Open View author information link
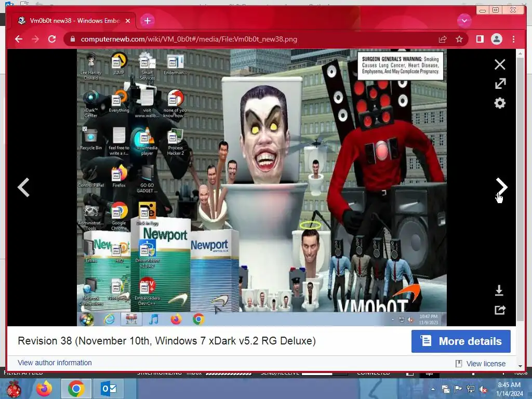532x399 pixels. 55,363
